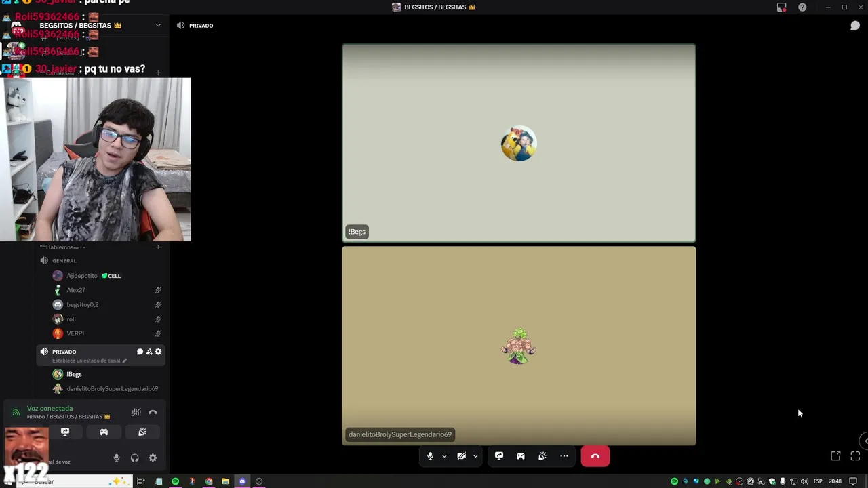Select the danielitoBrolySuperLegendario69 video tile
This screenshot has width=868, height=488.
[x=519, y=346]
